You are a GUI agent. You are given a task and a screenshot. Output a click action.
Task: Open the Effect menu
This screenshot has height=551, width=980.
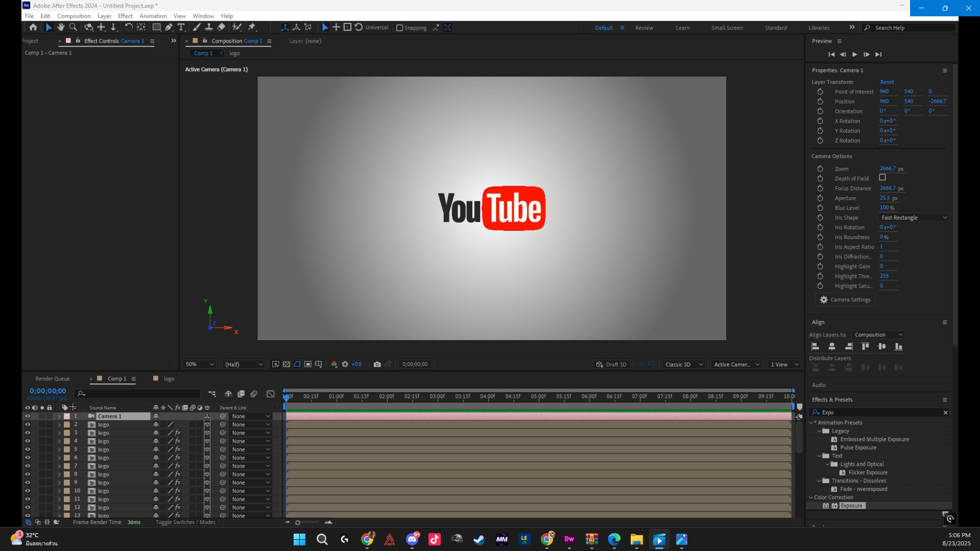click(125, 16)
